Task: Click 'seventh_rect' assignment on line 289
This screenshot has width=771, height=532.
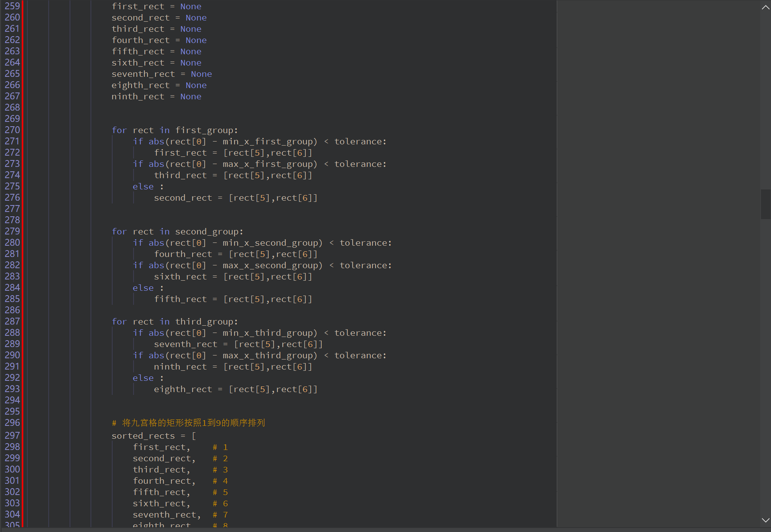Action: 185,344
